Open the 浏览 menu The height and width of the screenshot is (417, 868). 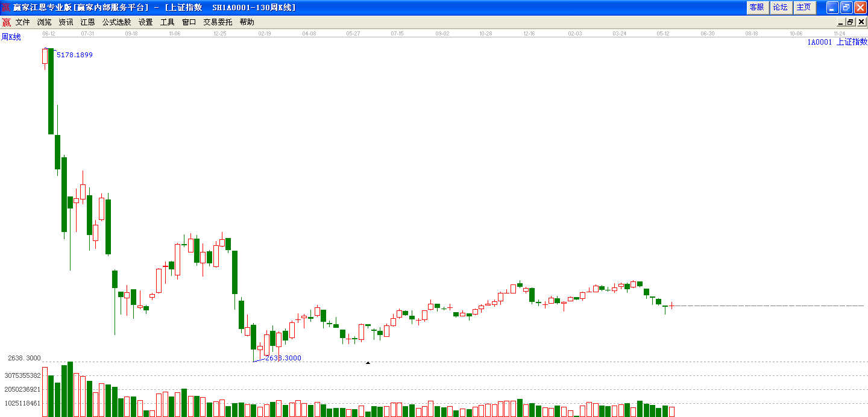click(44, 22)
